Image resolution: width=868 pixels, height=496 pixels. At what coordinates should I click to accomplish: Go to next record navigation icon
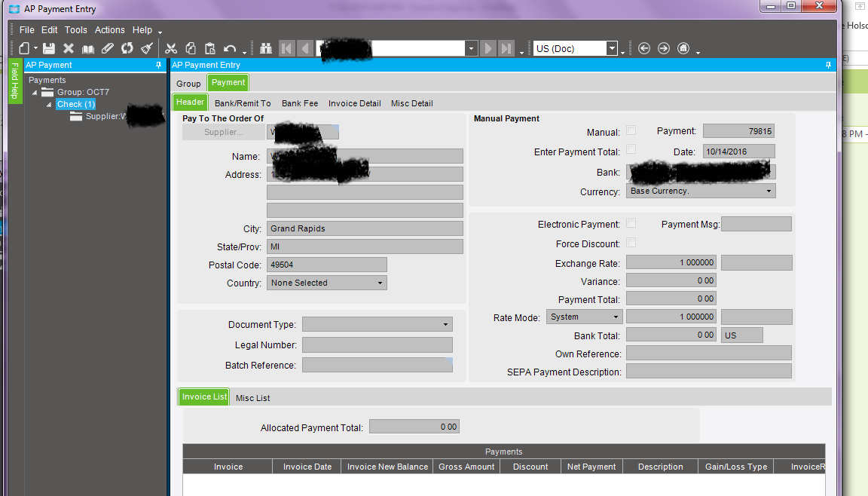click(487, 49)
